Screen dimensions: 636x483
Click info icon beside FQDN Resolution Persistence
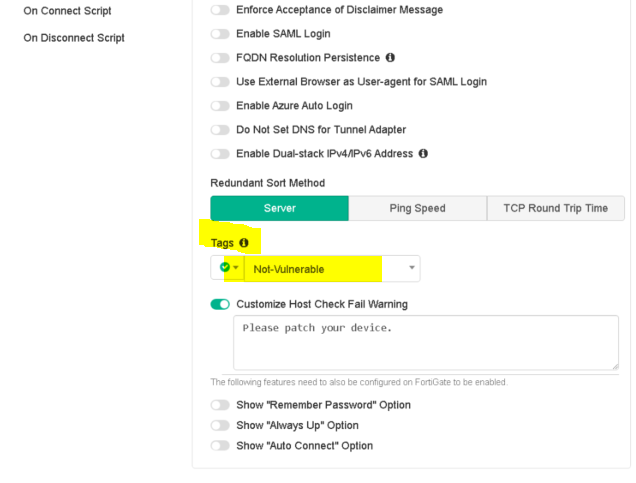(390, 58)
